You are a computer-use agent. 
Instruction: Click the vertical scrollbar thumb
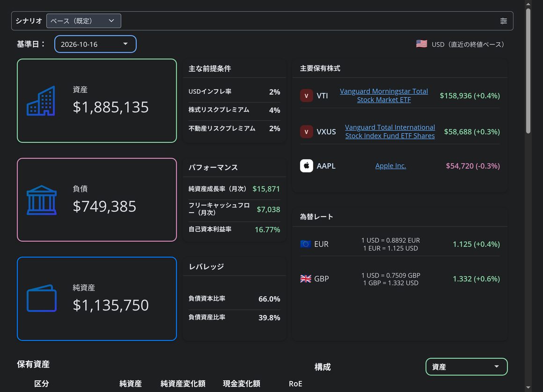click(528, 71)
